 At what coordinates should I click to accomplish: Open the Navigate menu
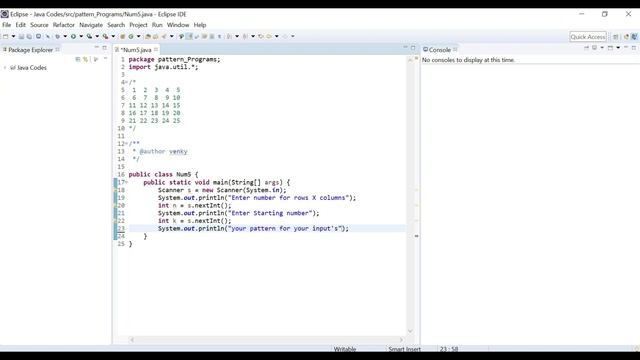tap(91, 25)
